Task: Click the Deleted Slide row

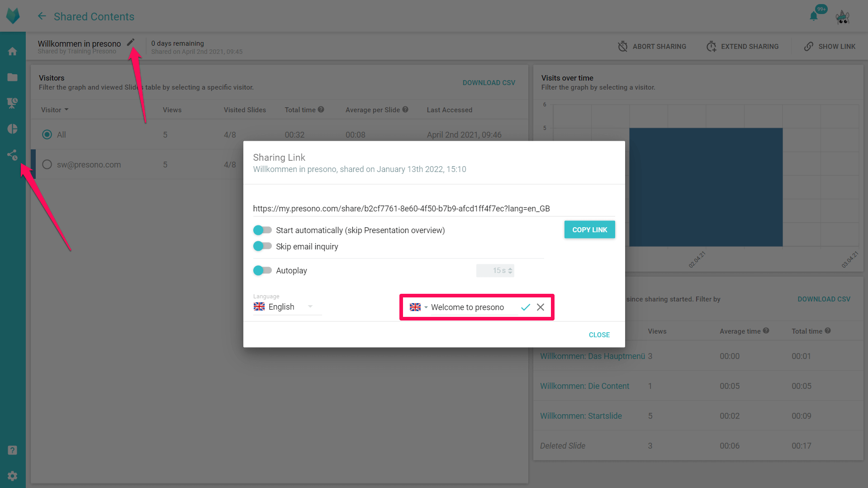Action: [698, 446]
